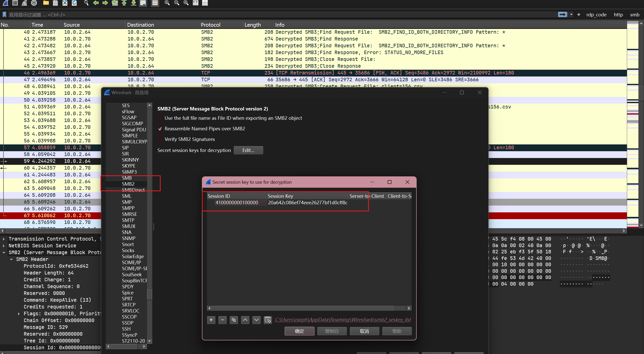The width and height of the screenshot is (644, 354).
Task: Open the smb2_seskey_list file path link
Action: pyautogui.click(x=343, y=320)
